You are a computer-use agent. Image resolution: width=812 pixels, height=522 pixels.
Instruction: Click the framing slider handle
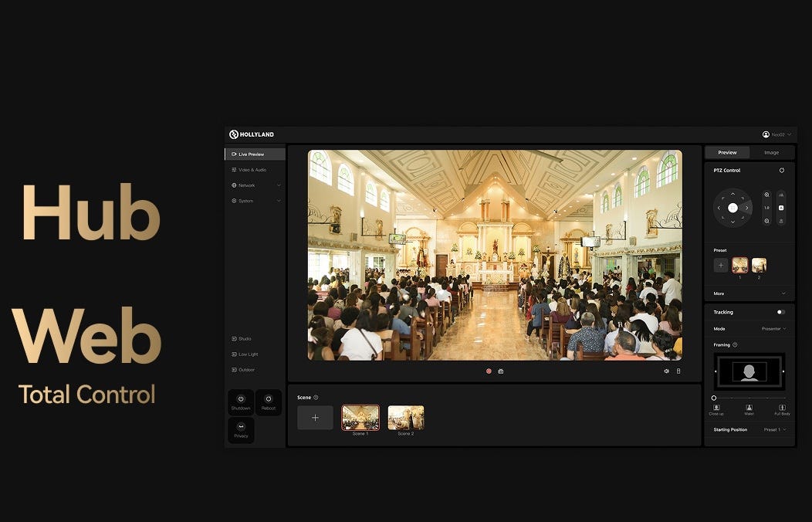(x=714, y=398)
